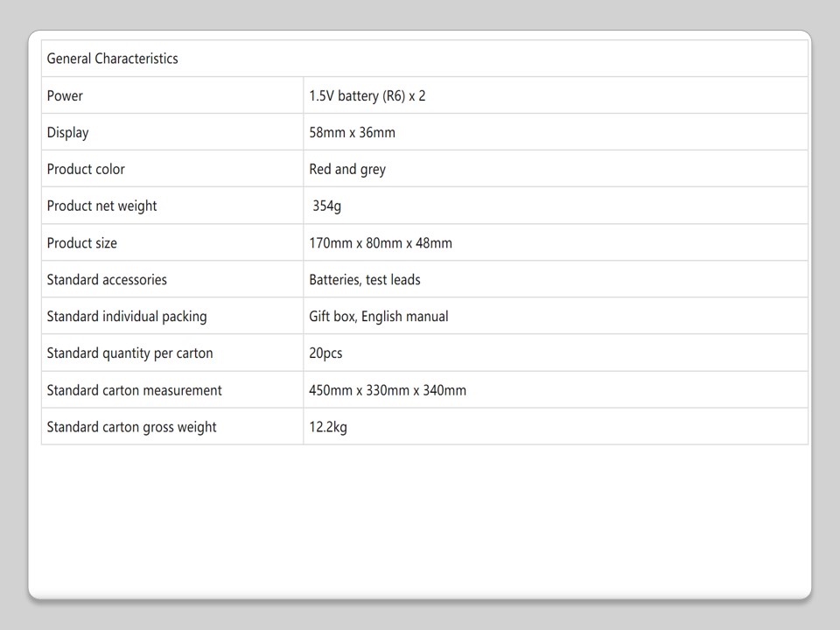
Task: Click the 354g weight value
Action: 327,206
